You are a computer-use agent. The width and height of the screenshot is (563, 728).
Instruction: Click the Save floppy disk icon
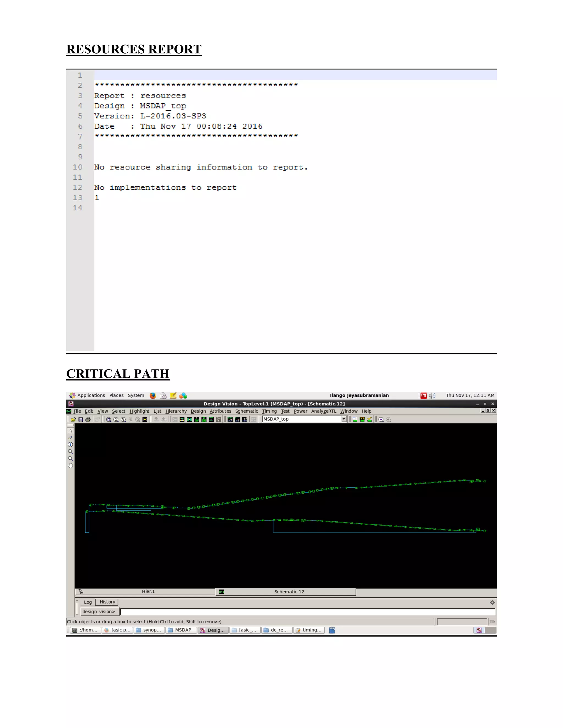pyautogui.click(x=81, y=420)
